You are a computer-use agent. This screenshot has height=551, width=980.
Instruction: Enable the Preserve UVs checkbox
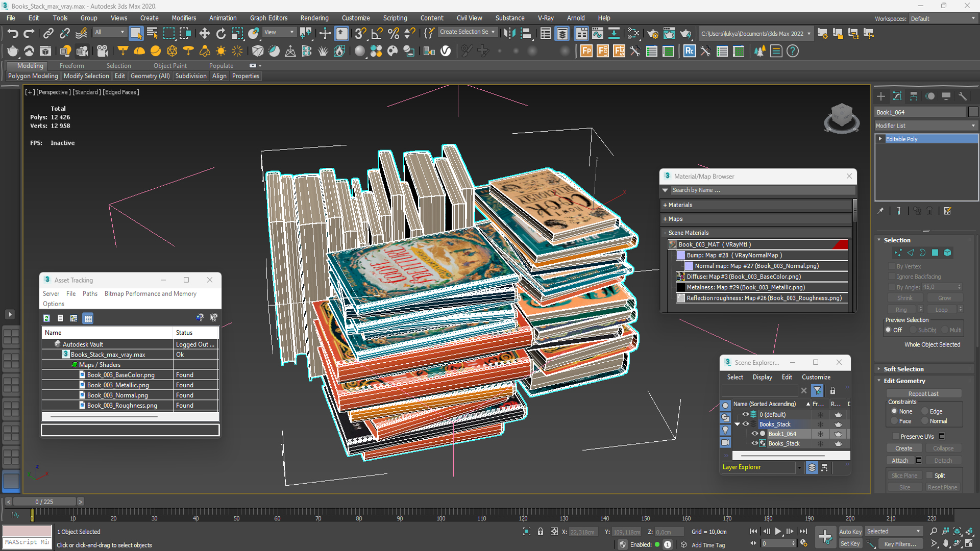click(895, 436)
